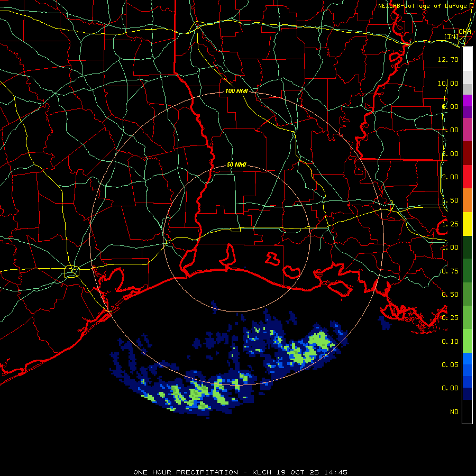The height and width of the screenshot is (476, 476).
Task: Click the orange 1.50 legend swatch
Action: click(467, 200)
